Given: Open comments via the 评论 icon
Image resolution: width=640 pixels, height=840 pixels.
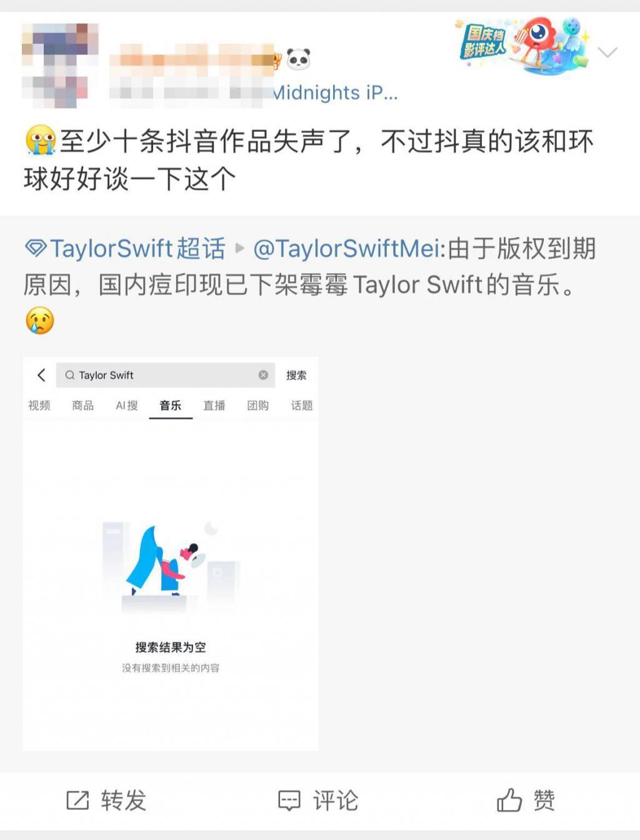Looking at the screenshot, I should tap(289, 801).
